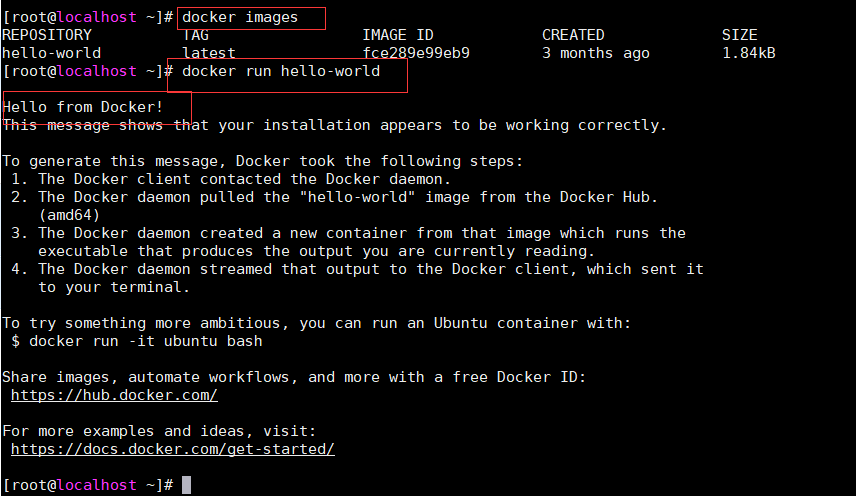Click image ID fce289e99eb9
Screen dimensions: 856x496
coord(415,53)
